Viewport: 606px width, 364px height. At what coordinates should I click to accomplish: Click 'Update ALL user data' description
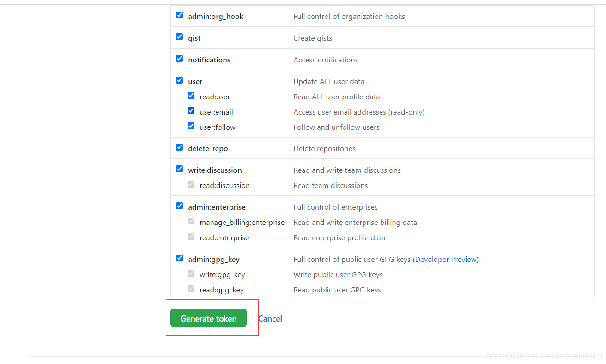(x=329, y=82)
